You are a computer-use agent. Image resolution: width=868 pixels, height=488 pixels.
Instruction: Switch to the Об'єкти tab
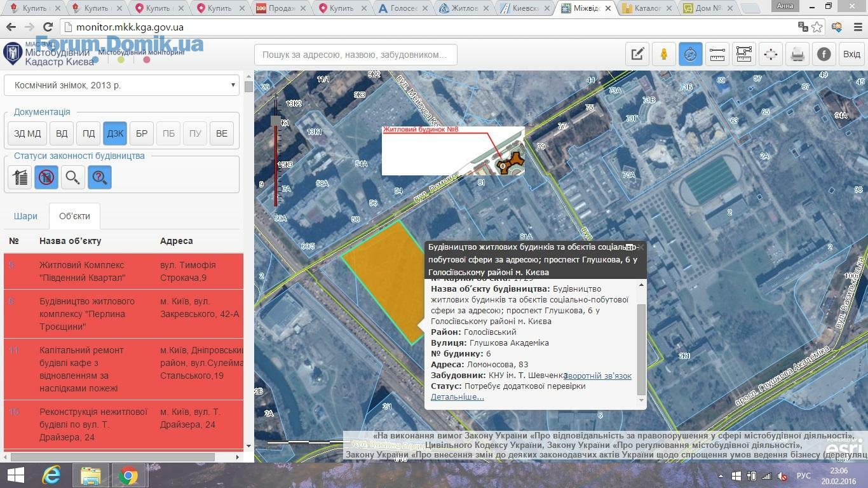pos(74,216)
